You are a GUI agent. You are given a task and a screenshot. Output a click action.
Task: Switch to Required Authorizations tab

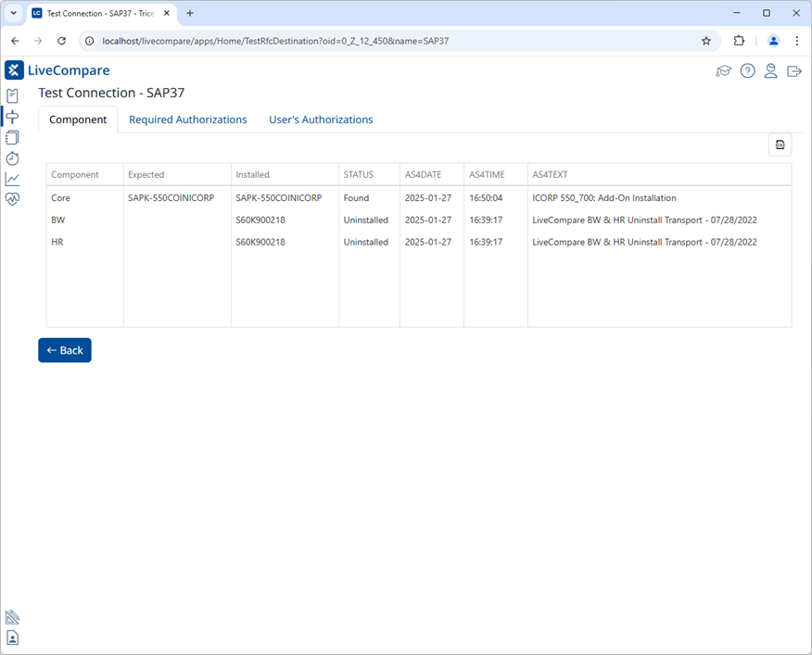[187, 120]
